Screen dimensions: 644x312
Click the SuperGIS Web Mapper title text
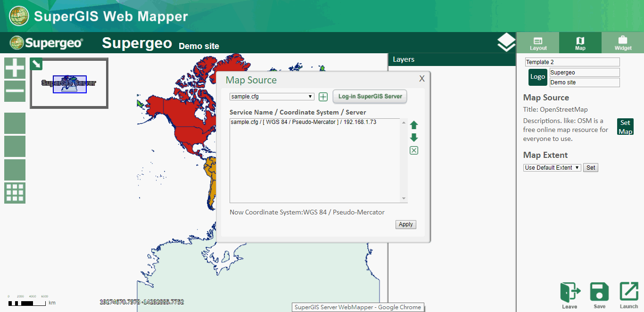point(111,16)
